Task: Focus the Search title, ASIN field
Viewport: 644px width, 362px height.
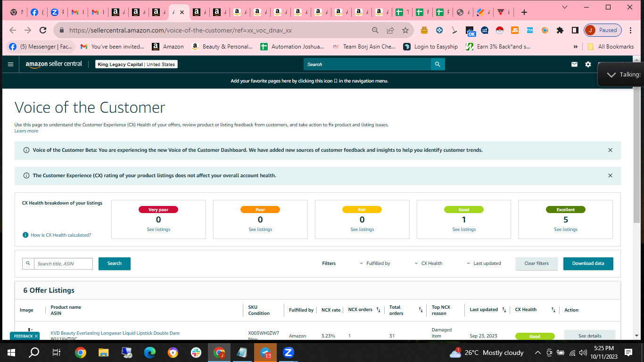Action: [63, 263]
